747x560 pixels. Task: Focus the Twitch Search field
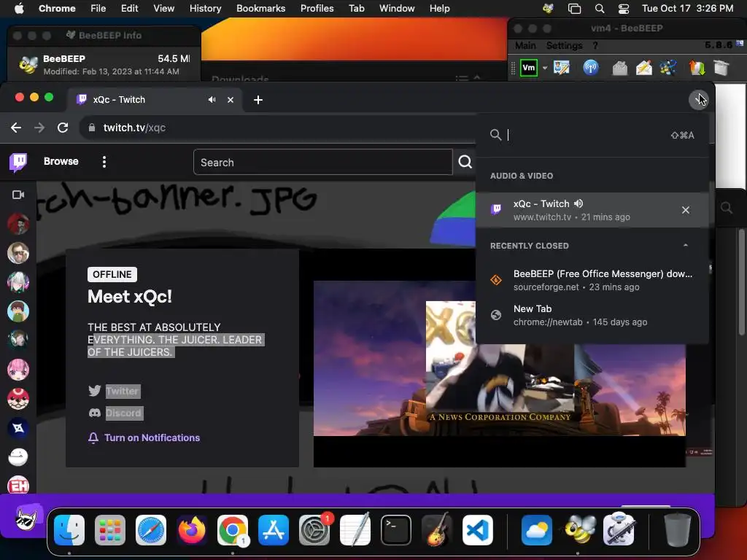click(x=322, y=163)
